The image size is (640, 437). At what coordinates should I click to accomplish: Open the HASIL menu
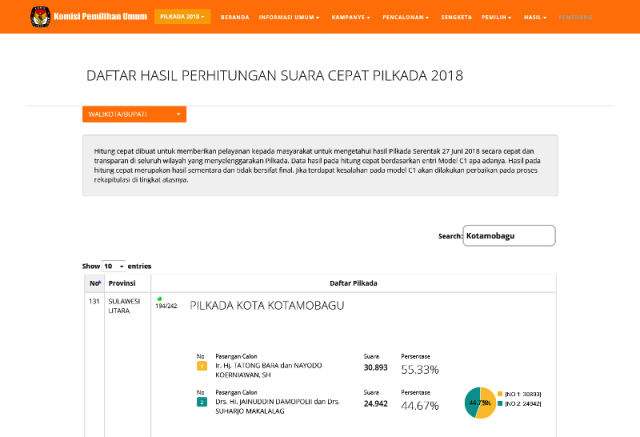(x=535, y=17)
